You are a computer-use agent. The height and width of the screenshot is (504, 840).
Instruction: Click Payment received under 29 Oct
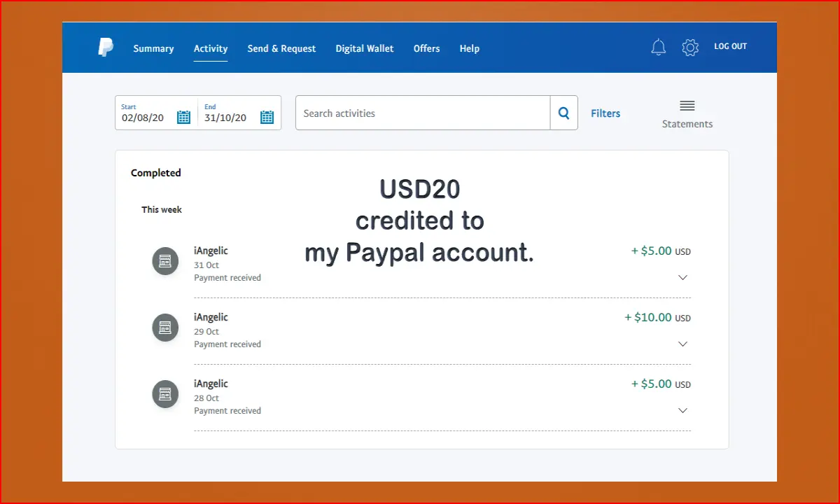click(x=227, y=344)
